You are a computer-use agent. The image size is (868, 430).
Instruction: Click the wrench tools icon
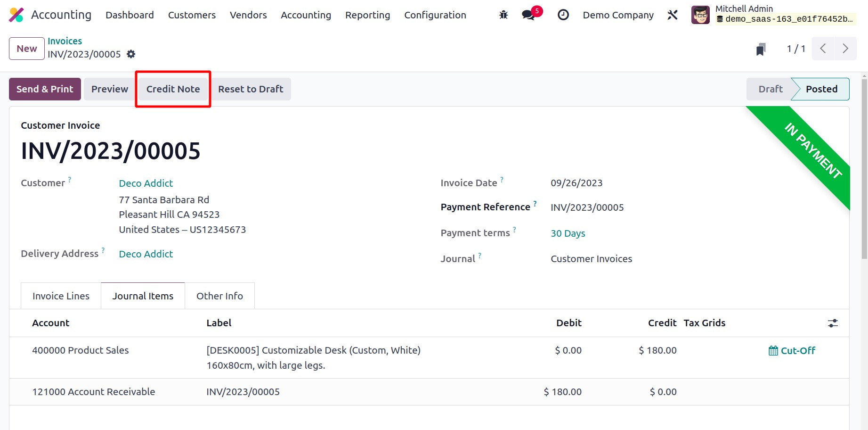[673, 15]
